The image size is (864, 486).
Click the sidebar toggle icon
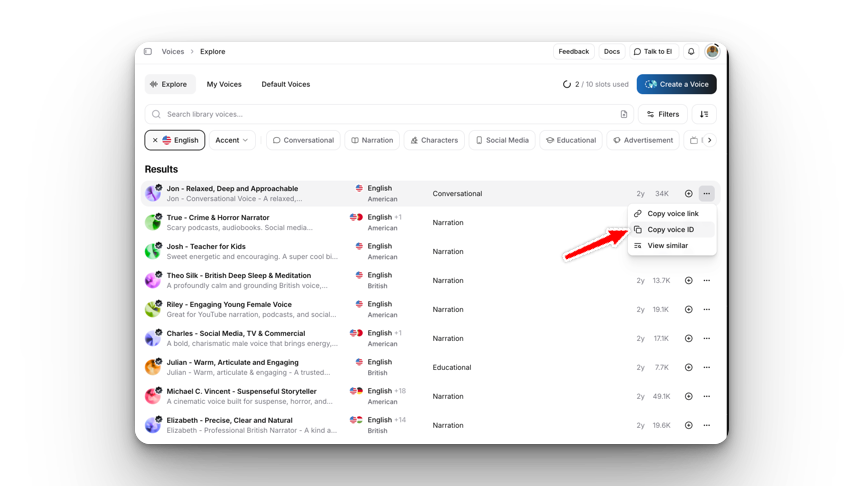tap(148, 51)
